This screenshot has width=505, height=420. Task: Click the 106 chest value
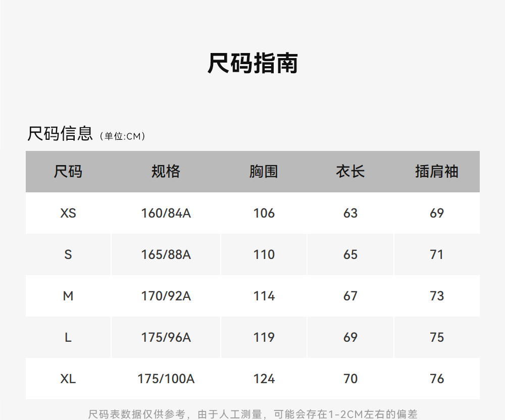click(264, 213)
